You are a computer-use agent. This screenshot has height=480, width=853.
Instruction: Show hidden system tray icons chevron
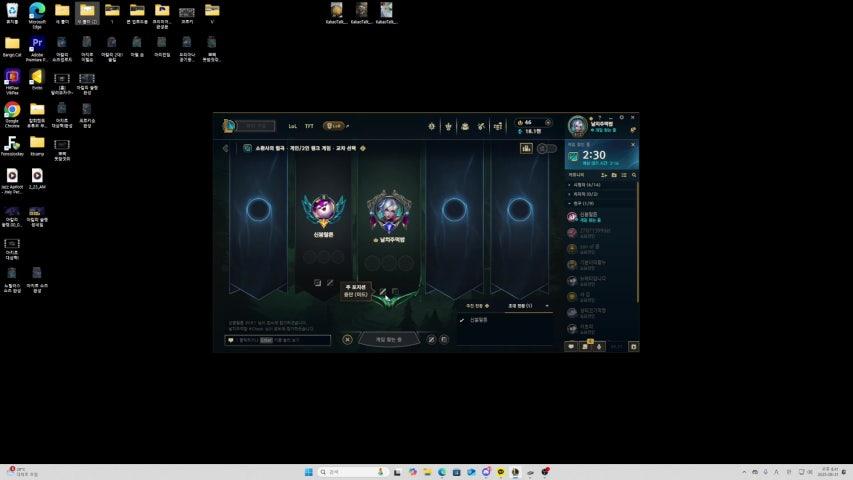(744, 472)
